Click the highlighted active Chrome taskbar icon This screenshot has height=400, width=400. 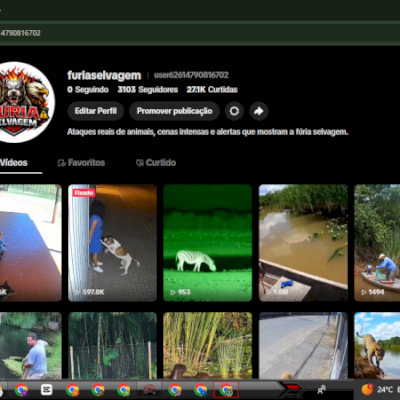click(x=226, y=389)
